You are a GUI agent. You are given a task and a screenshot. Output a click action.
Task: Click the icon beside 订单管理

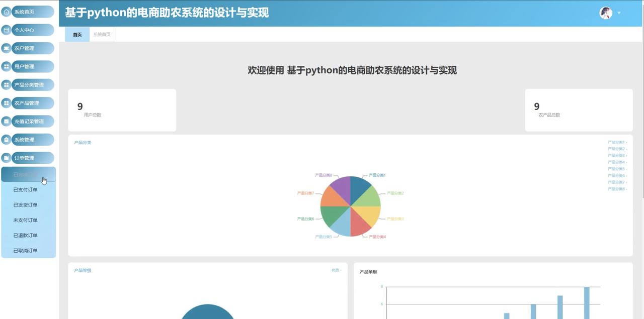[x=7, y=158]
